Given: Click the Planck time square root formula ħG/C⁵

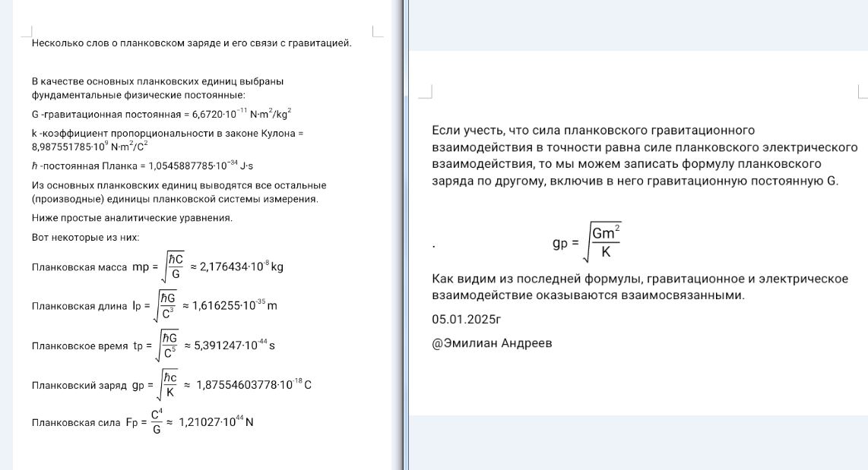Looking at the screenshot, I should click(x=167, y=345).
